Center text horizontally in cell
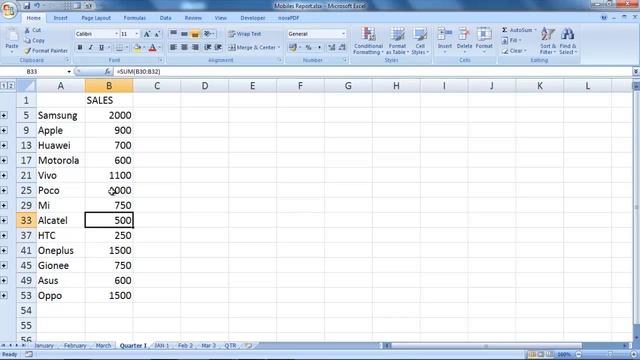 [x=184, y=47]
